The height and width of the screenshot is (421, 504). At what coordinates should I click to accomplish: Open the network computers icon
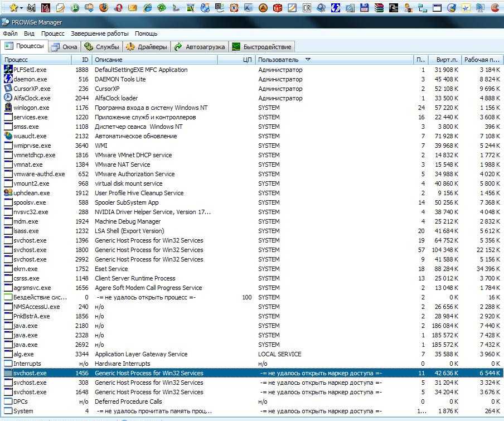(423, 8)
